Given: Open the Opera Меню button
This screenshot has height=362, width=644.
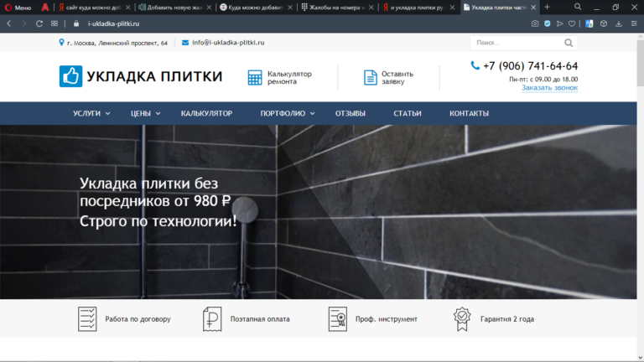Looking at the screenshot, I should (x=18, y=8).
